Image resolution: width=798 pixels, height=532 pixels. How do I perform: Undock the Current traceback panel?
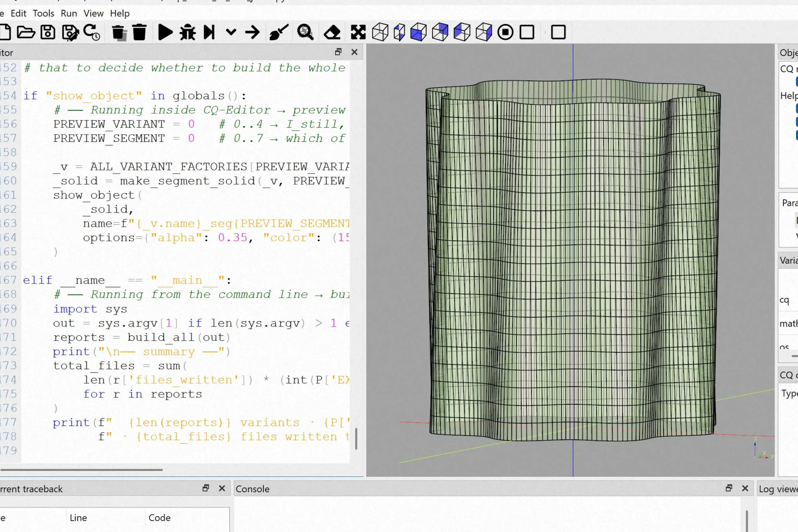tap(206, 488)
